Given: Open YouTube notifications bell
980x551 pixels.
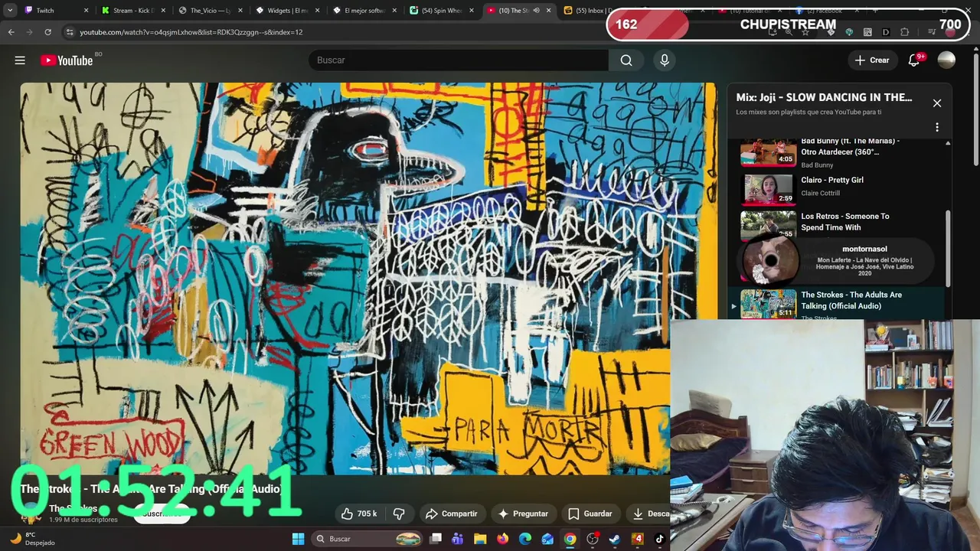Looking at the screenshot, I should pyautogui.click(x=913, y=60).
